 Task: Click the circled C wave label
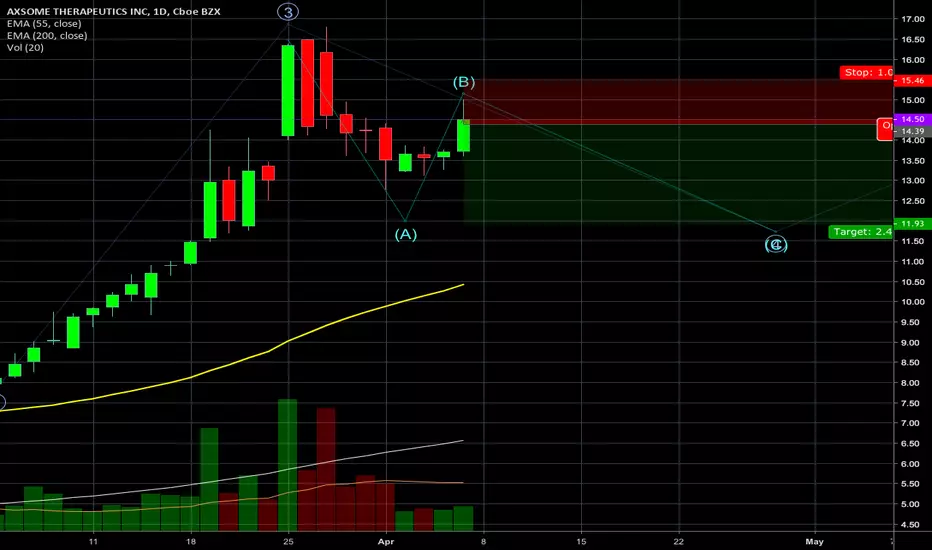[776, 244]
